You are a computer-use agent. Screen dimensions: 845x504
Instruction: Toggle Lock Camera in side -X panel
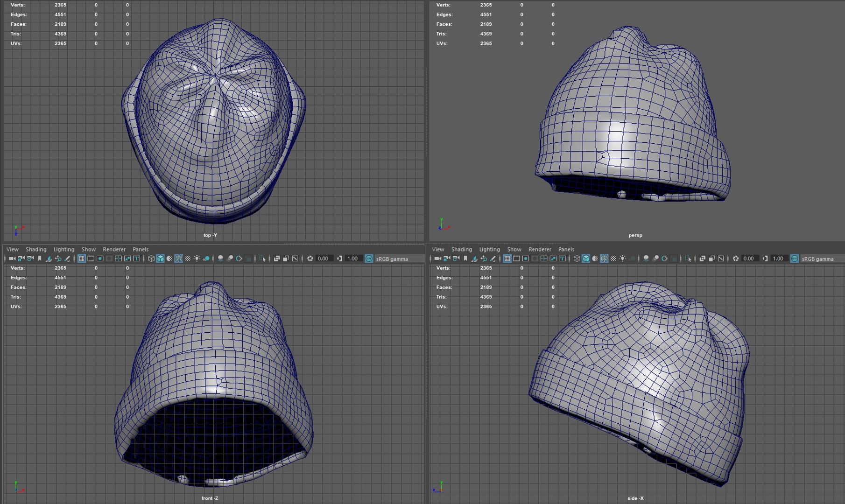(x=447, y=259)
